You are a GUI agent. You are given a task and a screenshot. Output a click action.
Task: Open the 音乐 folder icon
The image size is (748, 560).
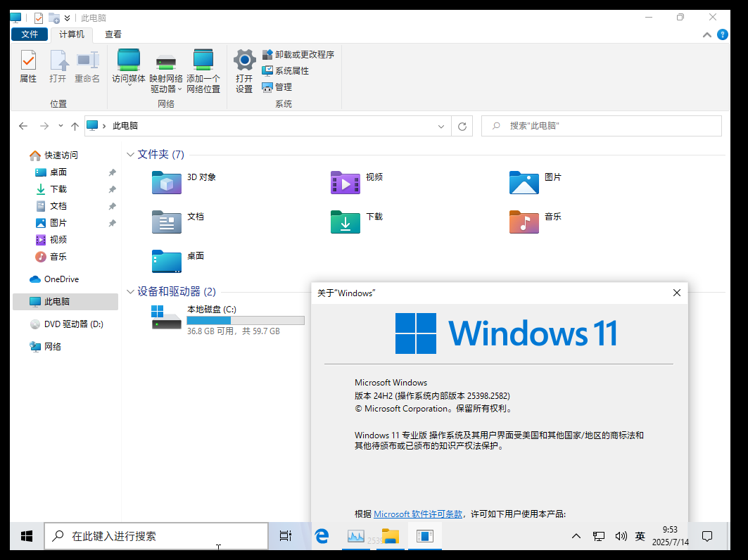[524, 222]
